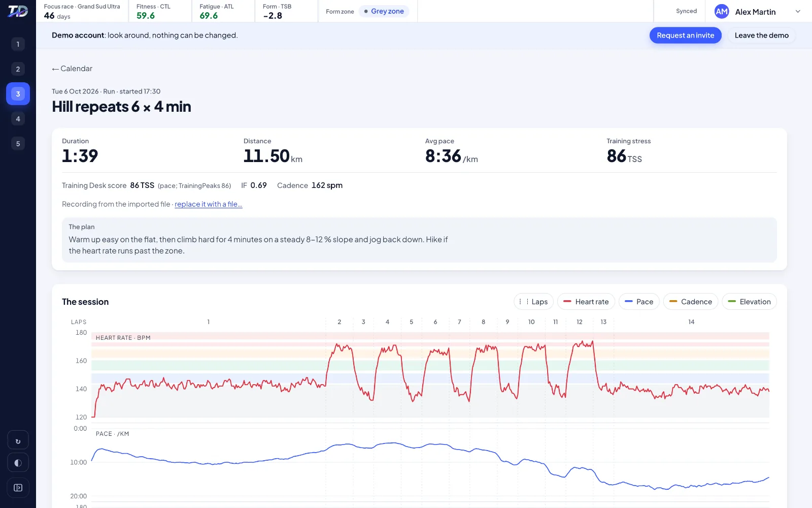Collapse the sidebar panel icon

[18, 488]
